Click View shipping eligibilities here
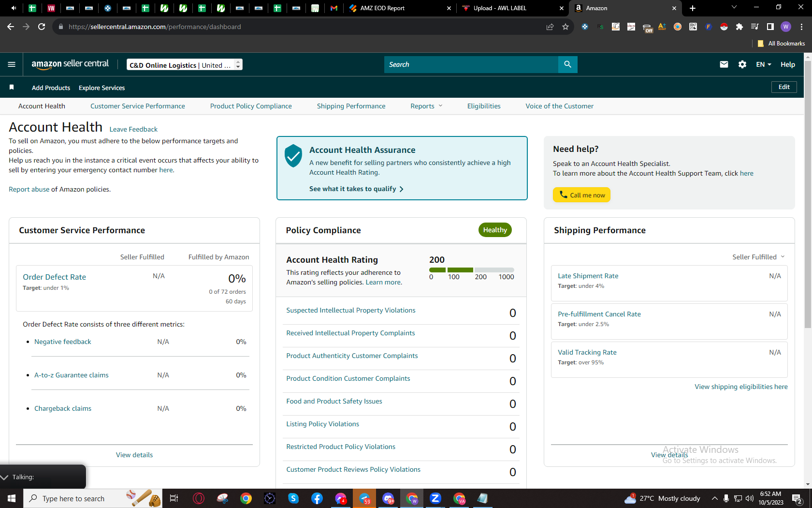812x508 pixels. 741,387
